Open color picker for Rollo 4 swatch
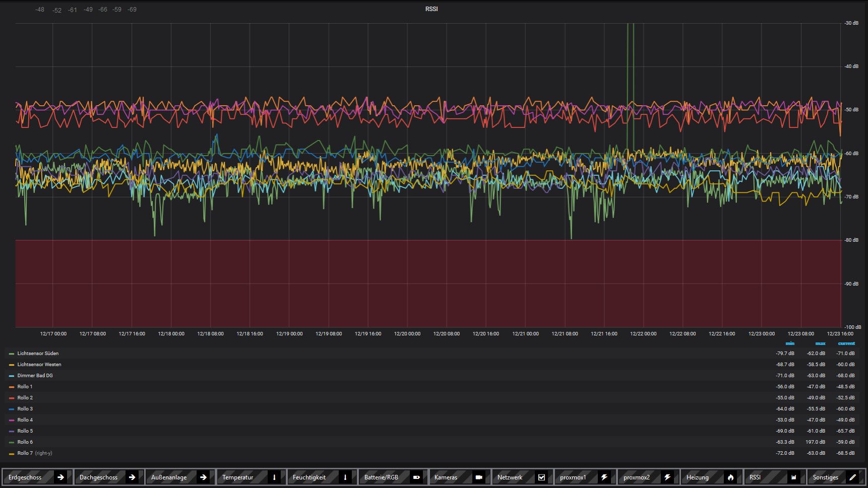868x488 pixels. (x=12, y=420)
